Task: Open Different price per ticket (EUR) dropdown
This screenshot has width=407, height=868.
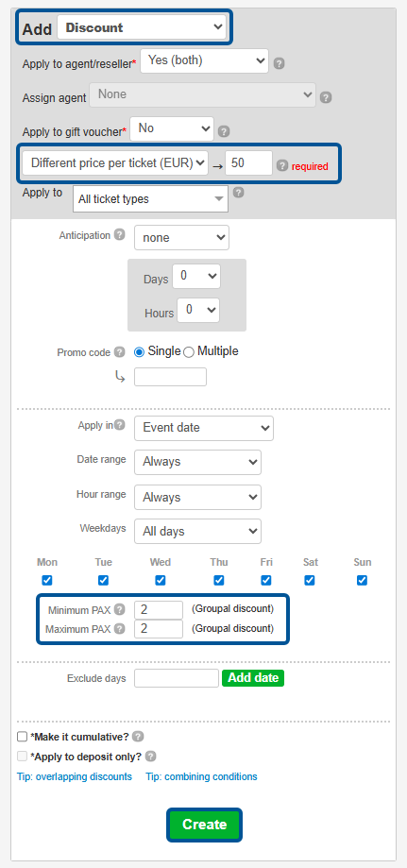Action: click(115, 163)
